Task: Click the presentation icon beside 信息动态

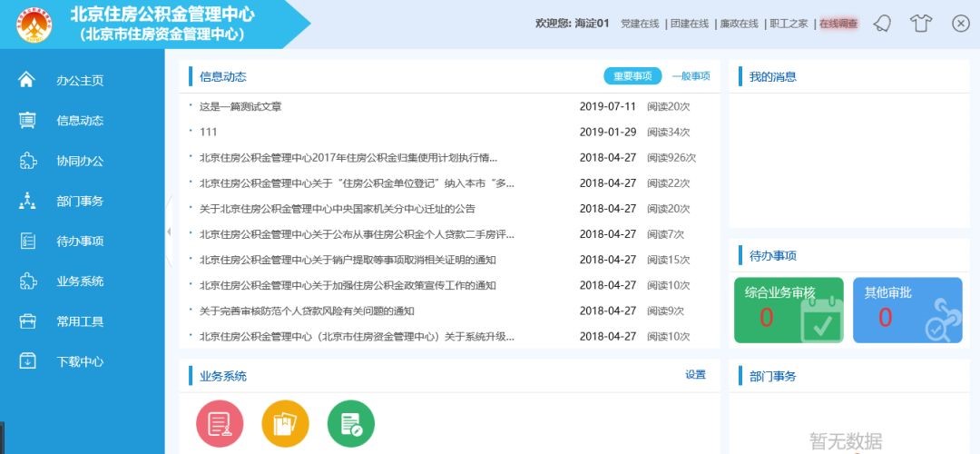Action: pos(27,120)
